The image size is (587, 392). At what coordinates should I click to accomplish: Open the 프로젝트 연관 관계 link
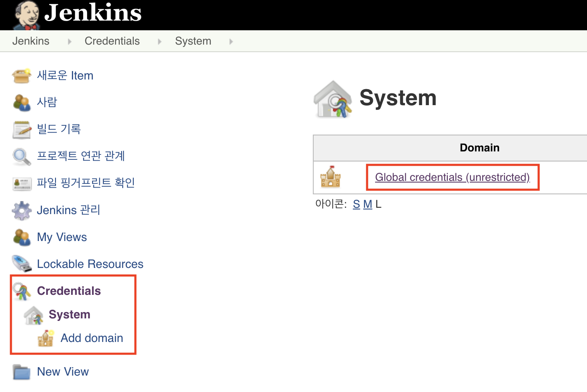[x=81, y=156]
